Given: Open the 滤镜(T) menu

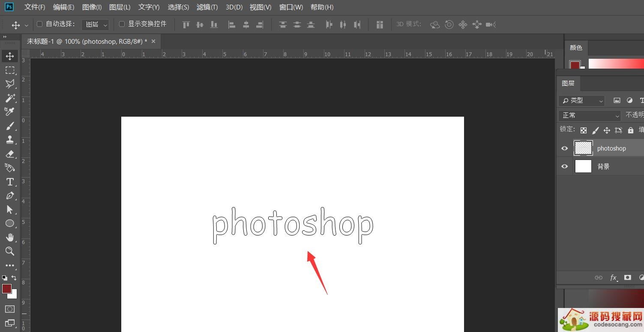Looking at the screenshot, I should click(x=207, y=7).
